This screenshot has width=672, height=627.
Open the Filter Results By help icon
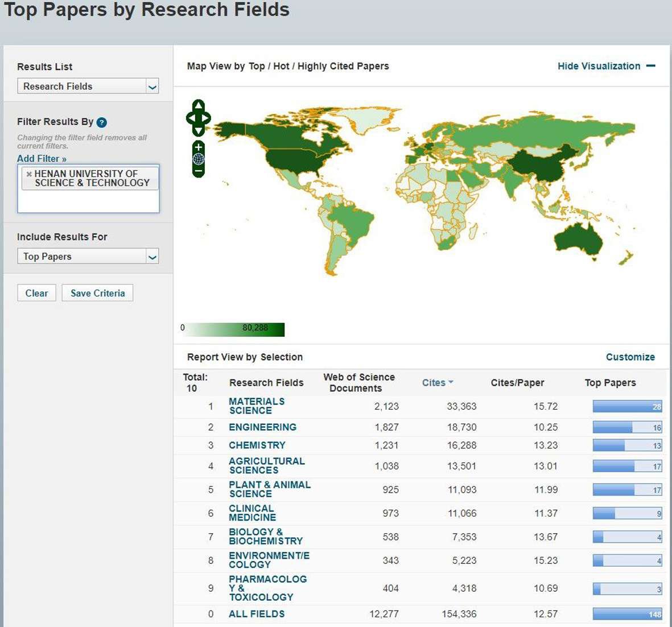pos(102,122)
